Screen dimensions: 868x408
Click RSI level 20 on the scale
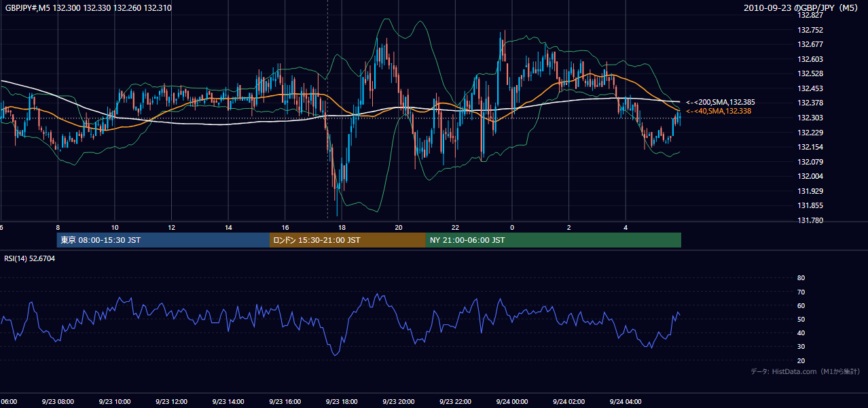[x=801, y=360]
